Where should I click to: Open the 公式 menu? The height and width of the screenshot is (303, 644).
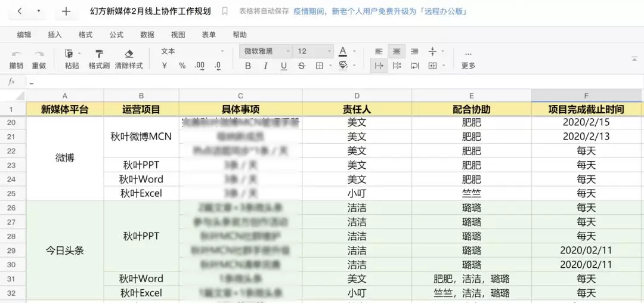click(x=116, y=35)
